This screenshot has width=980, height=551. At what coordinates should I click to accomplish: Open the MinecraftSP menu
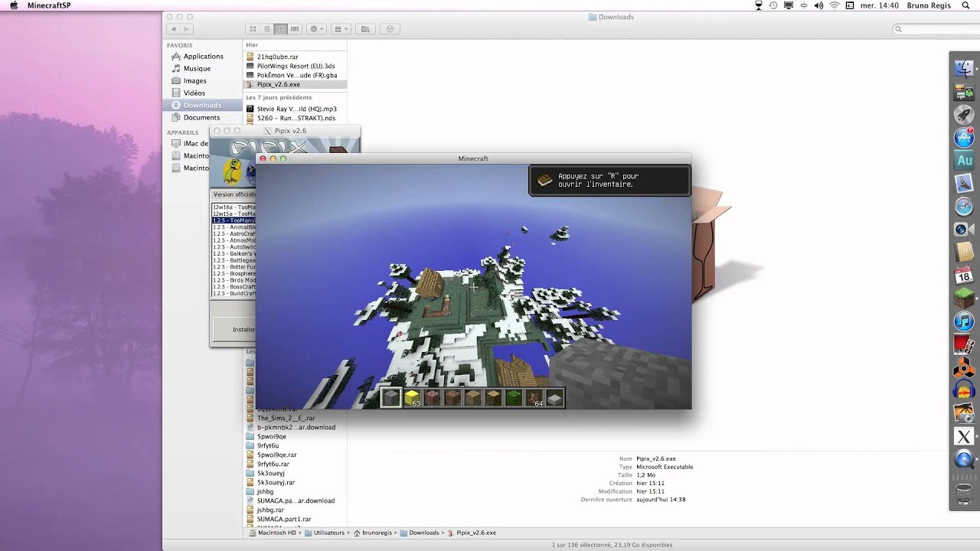49,5
